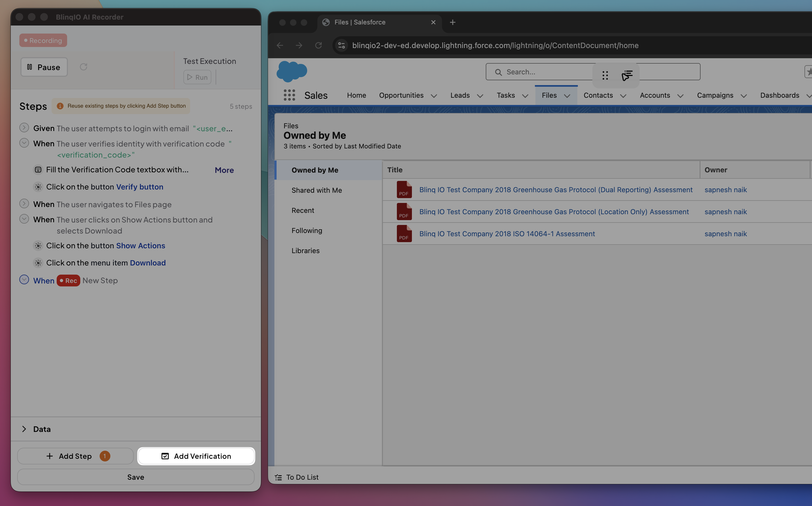Click the site info icon in address bar
The height and width of the screenshot is (506, 812).
[341, 45]
